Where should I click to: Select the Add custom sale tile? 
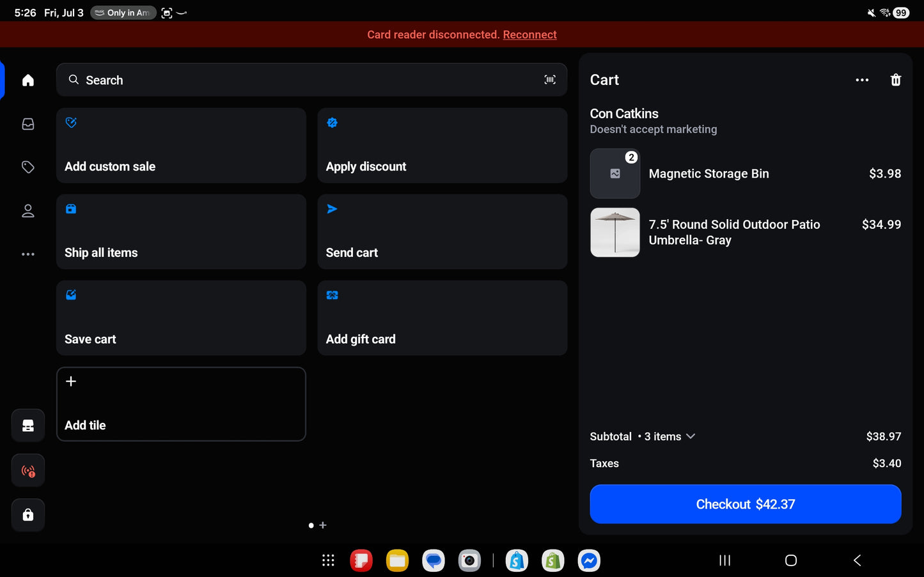pyautogui.click(x=181, y=146)
